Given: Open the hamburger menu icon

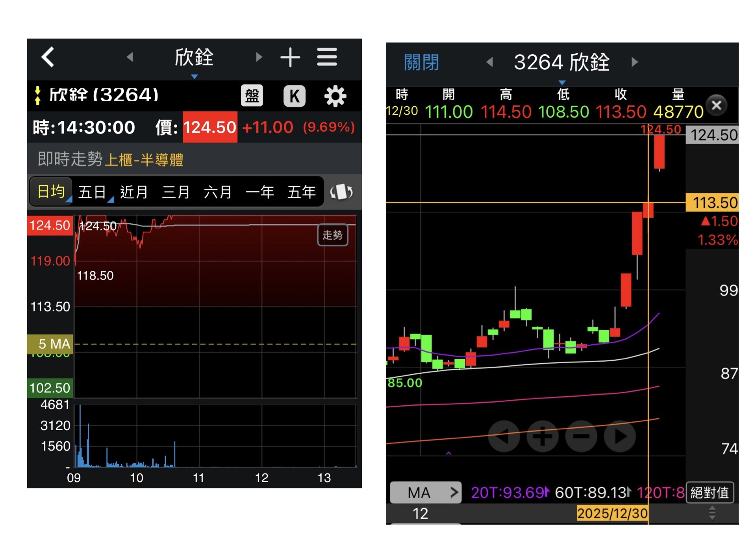Looking at the screenshot, I should click(327, 57).
